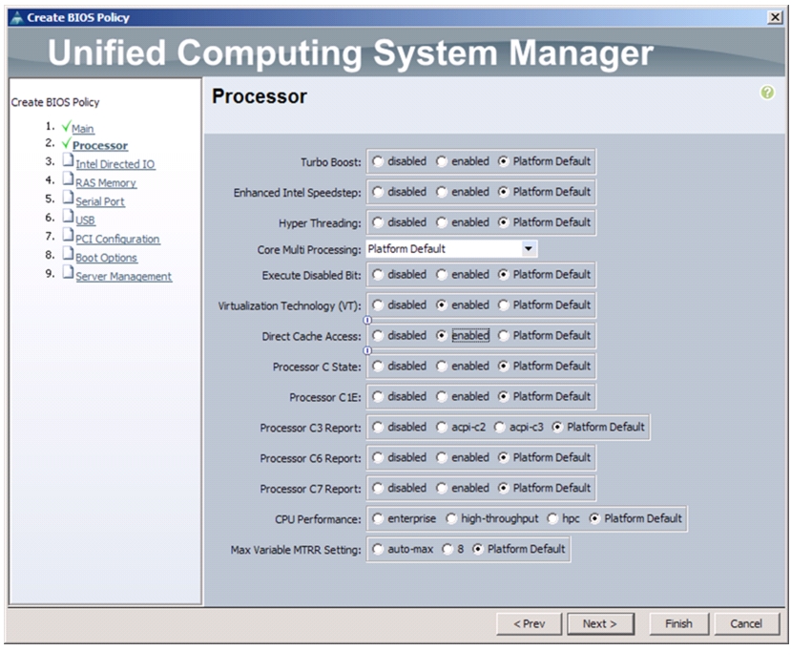Go to USB step
Viewport: 791px width, 672px height.
[x=85, y=220]
